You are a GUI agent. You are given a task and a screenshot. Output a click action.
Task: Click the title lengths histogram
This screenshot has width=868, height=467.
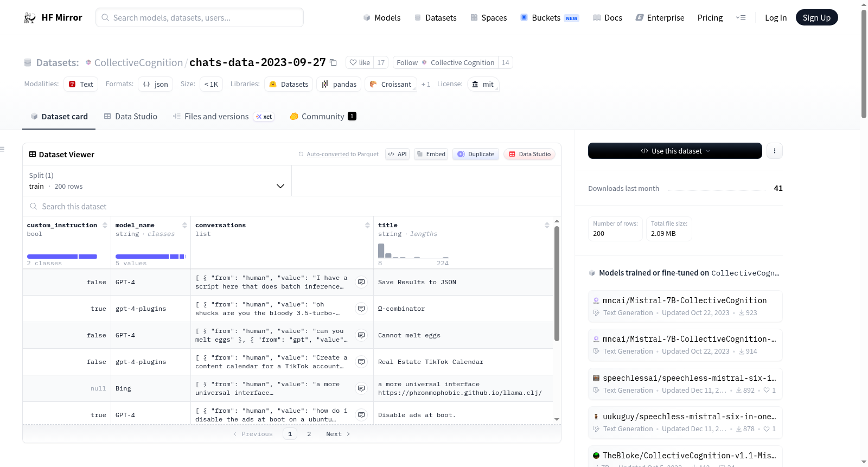[413, 250]
